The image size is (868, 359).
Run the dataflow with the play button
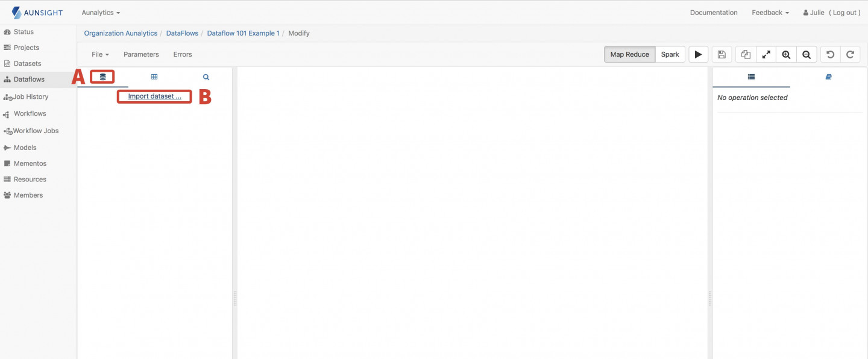pyautogui.click(x=698, y=54)
